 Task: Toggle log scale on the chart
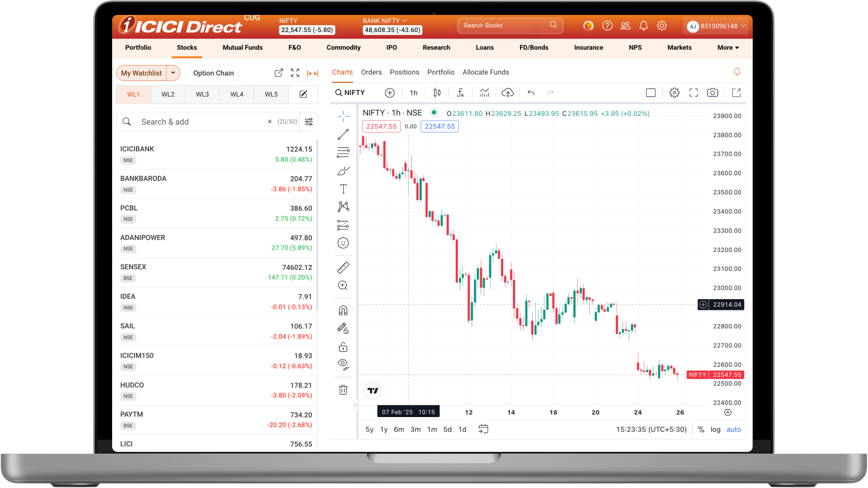pos(715,429)
